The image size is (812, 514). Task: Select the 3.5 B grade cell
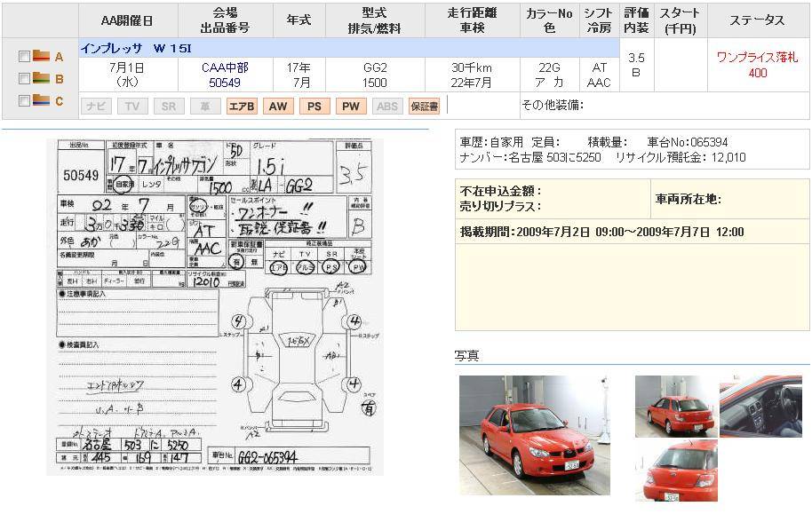(x=636, y=65)
